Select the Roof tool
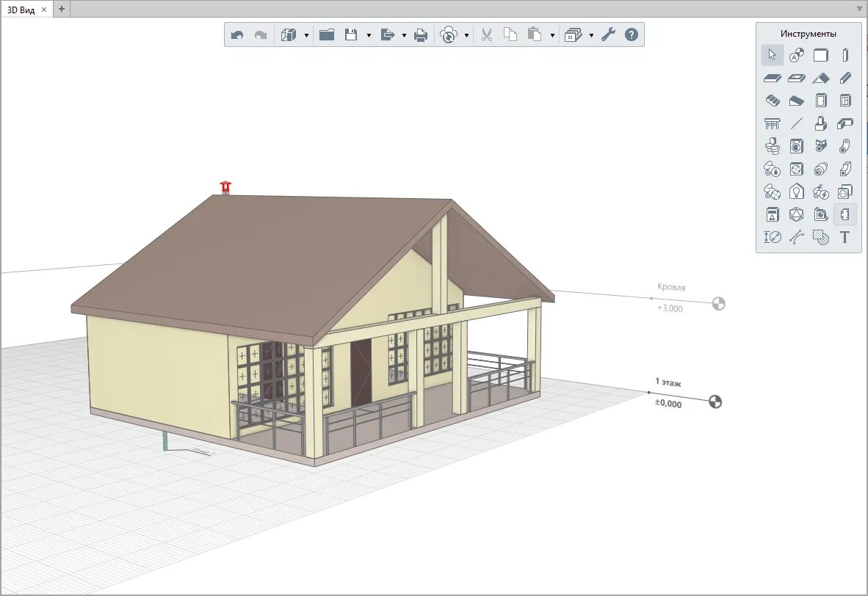Image resolution: width=868 pixels, height=596 pixels. pos(821,78)
